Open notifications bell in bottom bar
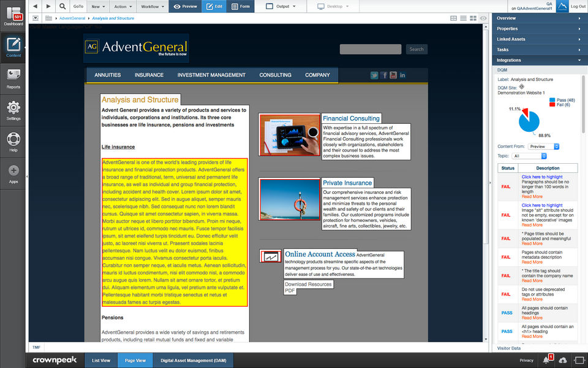 (547, 360)
